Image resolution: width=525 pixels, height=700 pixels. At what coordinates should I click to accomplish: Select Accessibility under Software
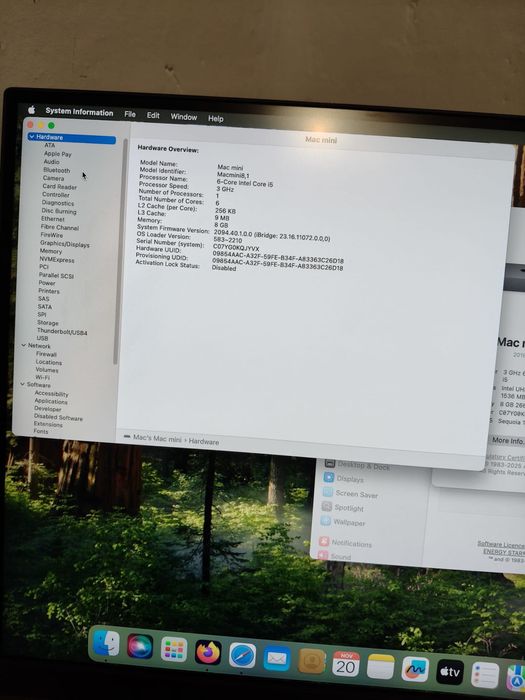pyautogui.click(x=52, y=394)
